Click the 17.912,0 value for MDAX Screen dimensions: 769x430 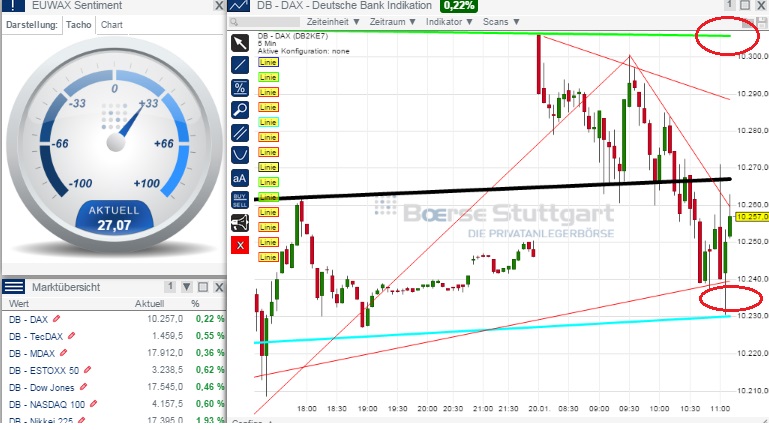point(165,353)
